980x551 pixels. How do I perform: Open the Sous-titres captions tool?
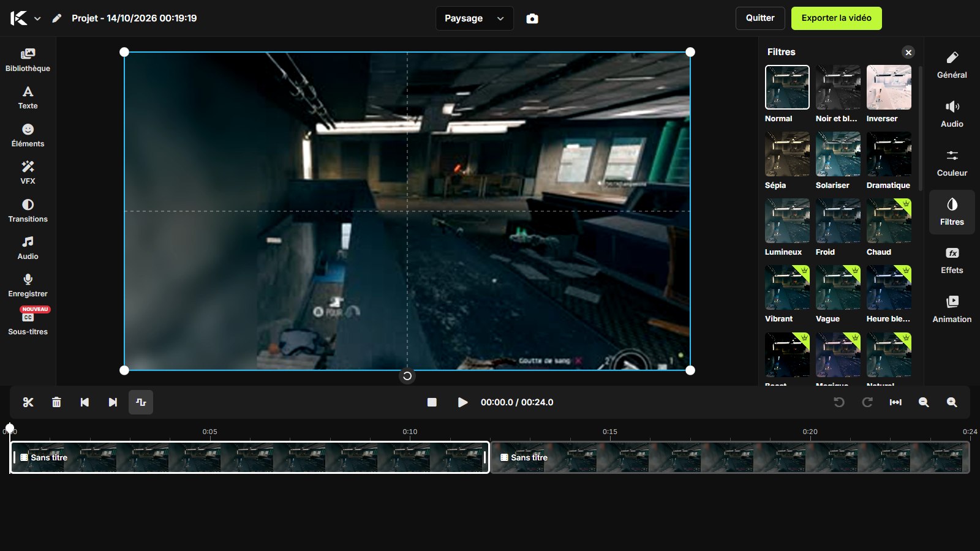pyautogui.click(x=28, y=322)
